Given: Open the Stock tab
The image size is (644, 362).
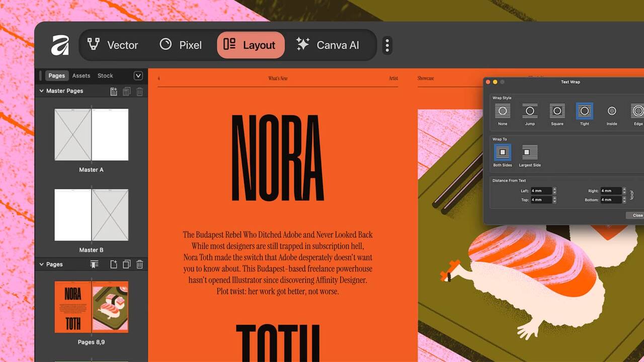Looking at the screenshot, I should point(105,75).
